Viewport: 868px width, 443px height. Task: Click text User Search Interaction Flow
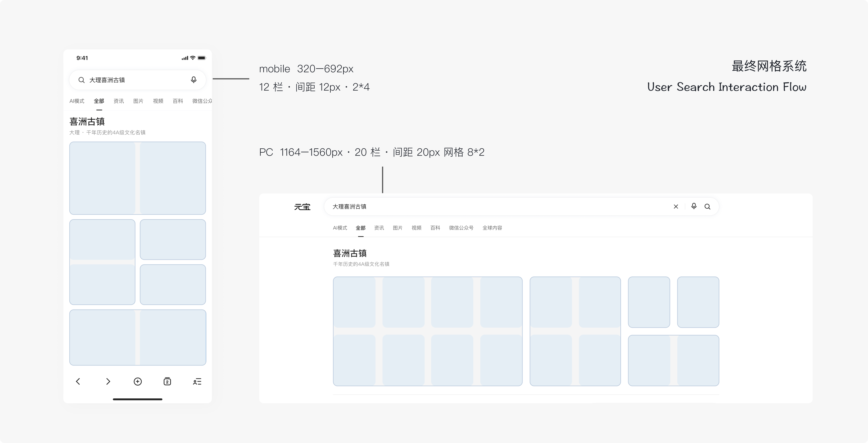click(x=727, y=87)
